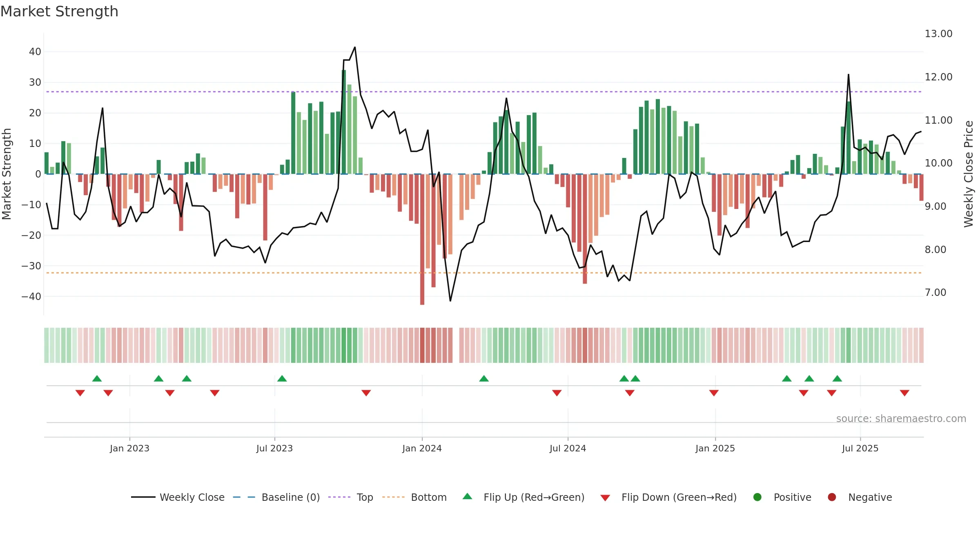Screen dimensions: 980x551
Task: Click the 12.00 price axis value
Action: (x=938, y=77)
